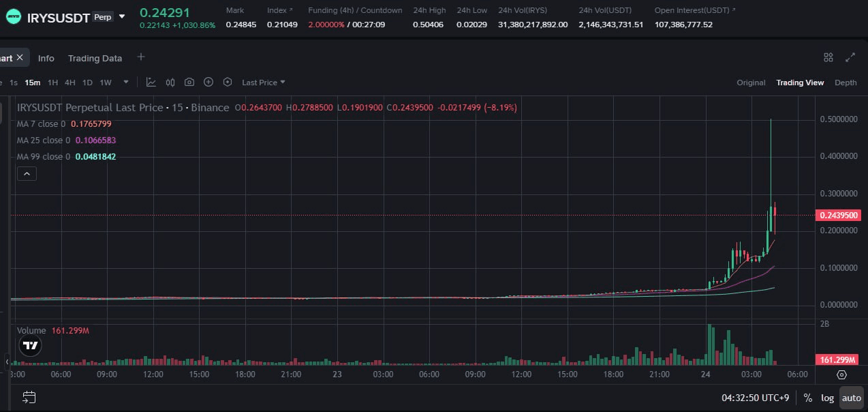868x412 pixels.
Task: Add a new tab with the plus icon
Action: point(141,57)
